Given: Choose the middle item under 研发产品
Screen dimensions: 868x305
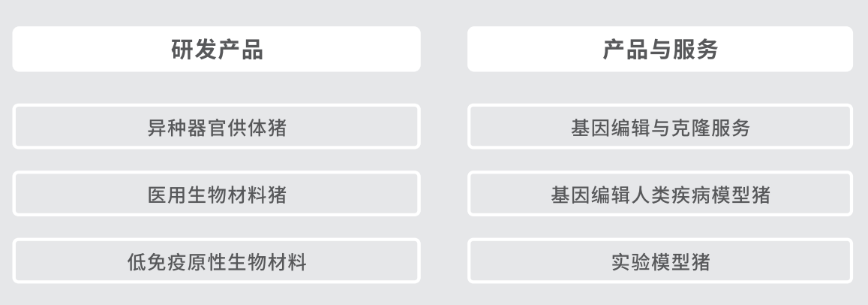Looking at the screenshot, I should (x=217, y=194).
